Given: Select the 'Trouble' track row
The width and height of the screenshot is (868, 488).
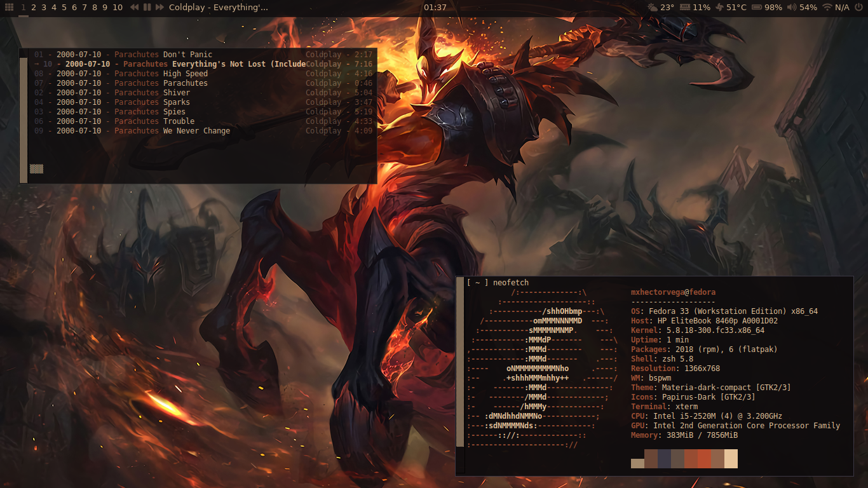Looking at the screenshot, I should 203,121.
